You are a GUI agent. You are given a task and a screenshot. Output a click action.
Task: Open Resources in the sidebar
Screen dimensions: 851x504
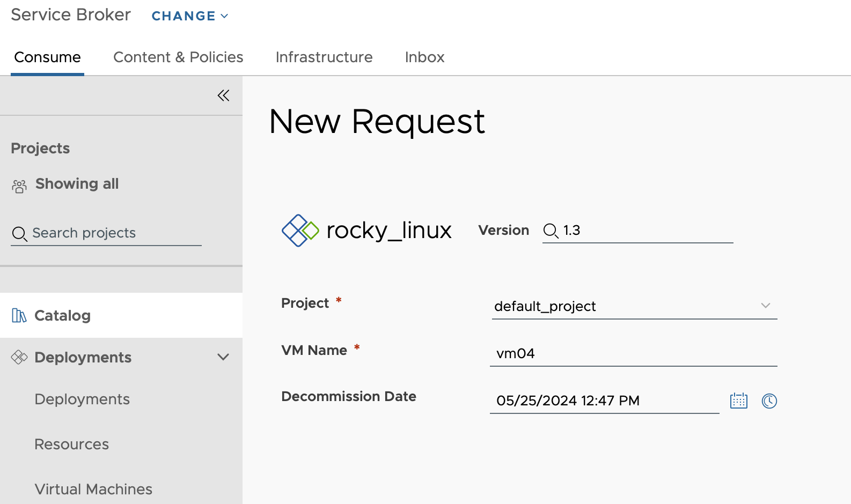pyautogui.click(x=71, y=444)
